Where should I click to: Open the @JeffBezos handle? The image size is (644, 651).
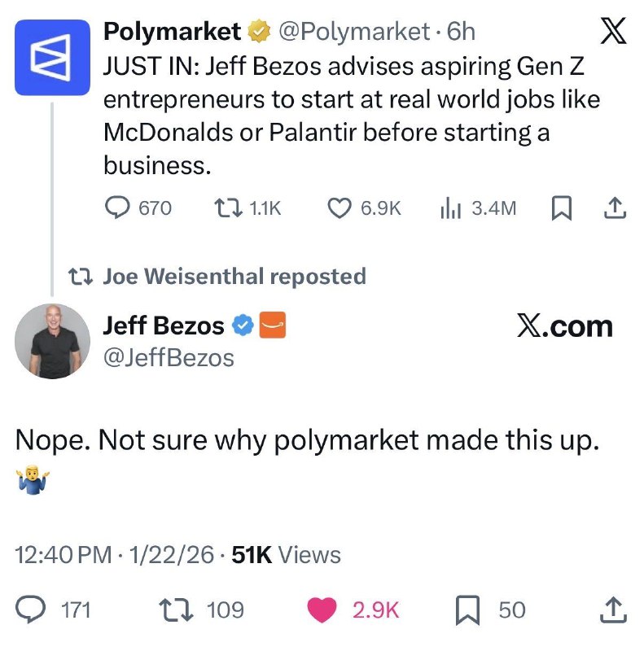(169, 357)
